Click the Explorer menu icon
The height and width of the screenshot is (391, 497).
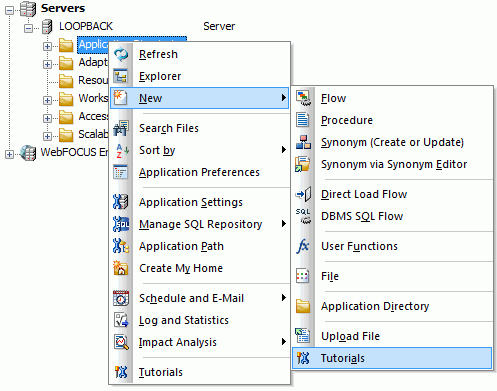coord(121,76)
